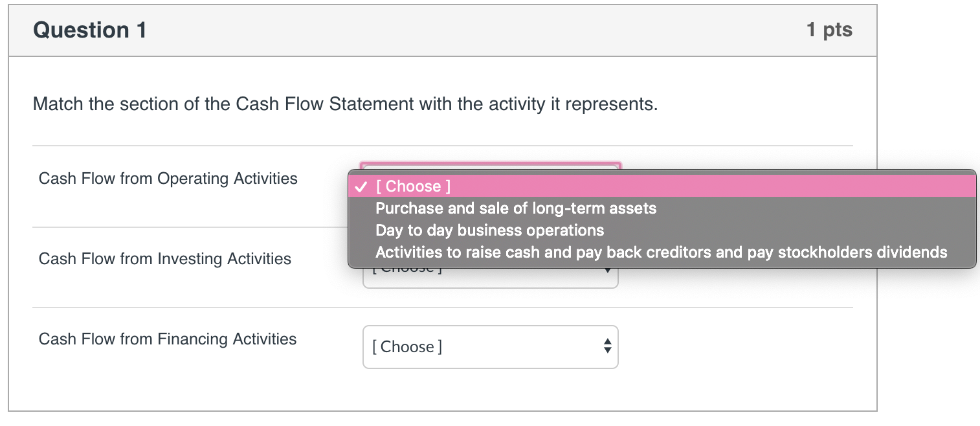Click the pink-outlined Operating Activities dropdown box
This screenshot has width=980, height=426.
click(490, 165)
